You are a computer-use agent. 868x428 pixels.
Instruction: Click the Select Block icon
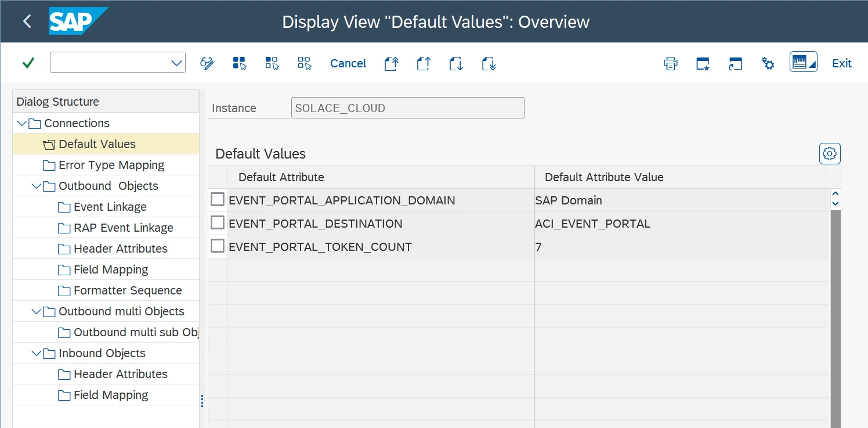coord(272,63)
